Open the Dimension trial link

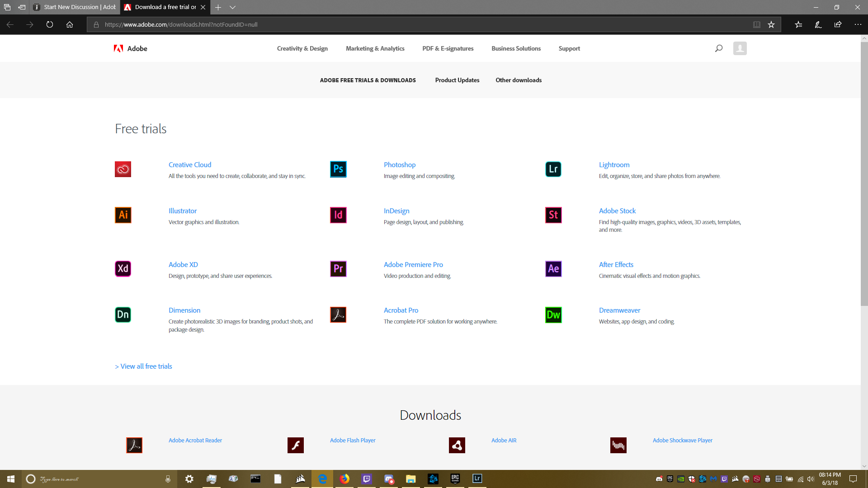184,310
